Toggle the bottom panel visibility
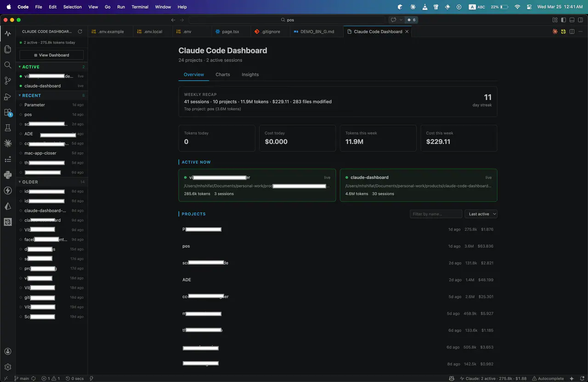This screenshot has height=382, width=588. [x=572, y=20]
